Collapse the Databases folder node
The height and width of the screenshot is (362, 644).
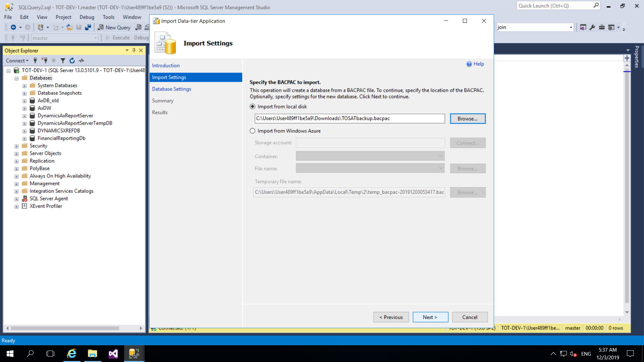pos(16,78)
